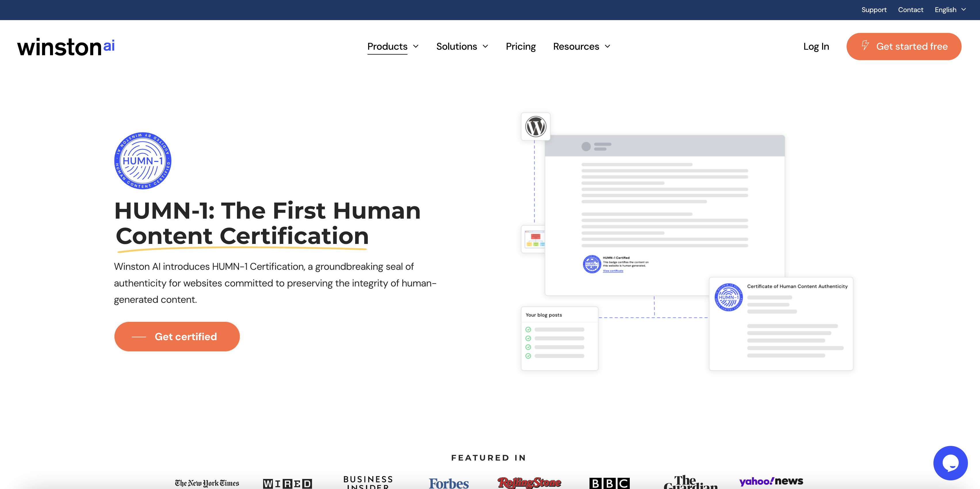This screenshot has height=489, width=980.
Task: Click the yahoo news logo
Action: coord(771,481)
